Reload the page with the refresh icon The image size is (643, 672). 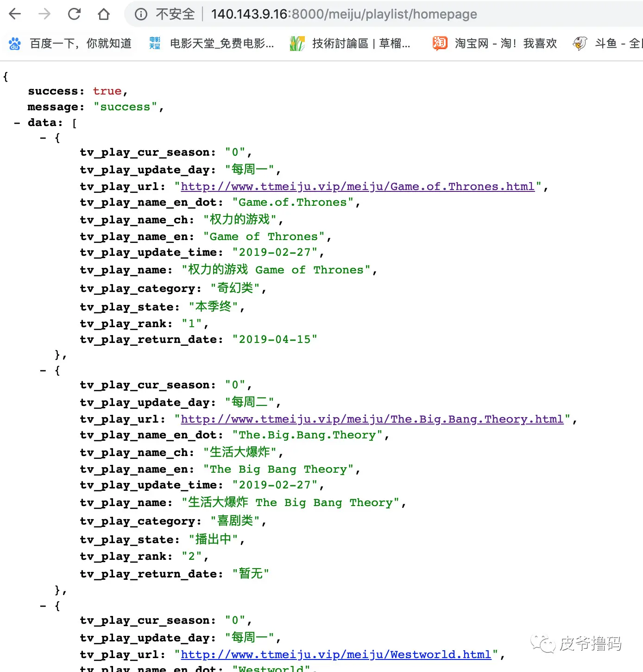(74, 14)
